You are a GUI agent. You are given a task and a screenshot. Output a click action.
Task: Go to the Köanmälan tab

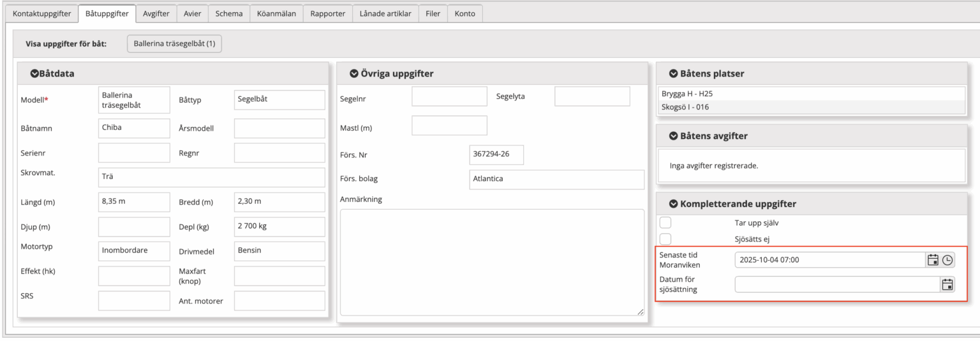coord(276,13)
